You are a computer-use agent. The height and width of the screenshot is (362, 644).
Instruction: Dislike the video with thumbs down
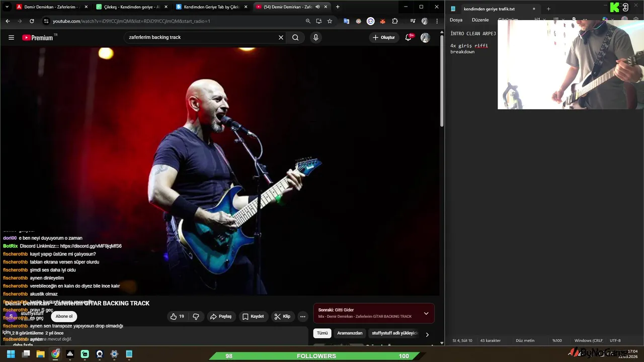click(x=196, y=316)
